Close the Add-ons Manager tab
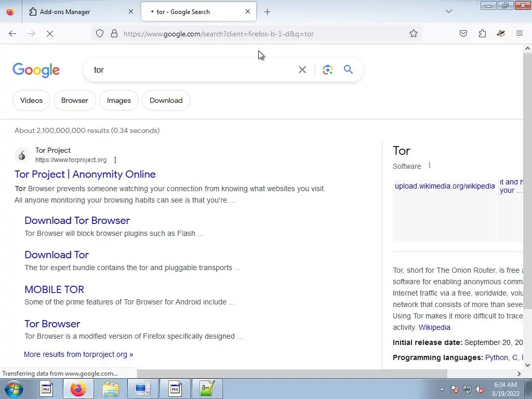The width and height of the screenshot is (532, 399). [x=131, y=11]
